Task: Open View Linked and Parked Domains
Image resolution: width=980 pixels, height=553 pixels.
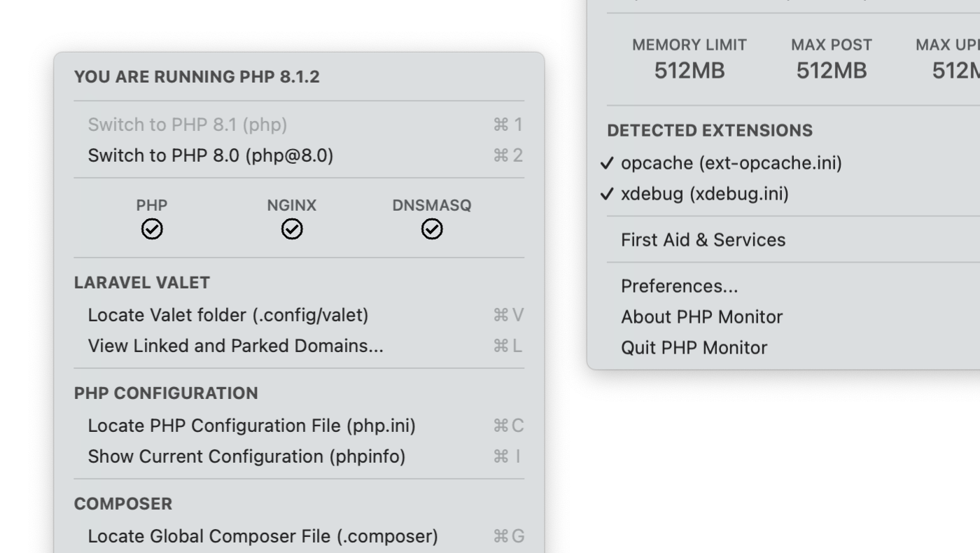Action: click(299, 346)
